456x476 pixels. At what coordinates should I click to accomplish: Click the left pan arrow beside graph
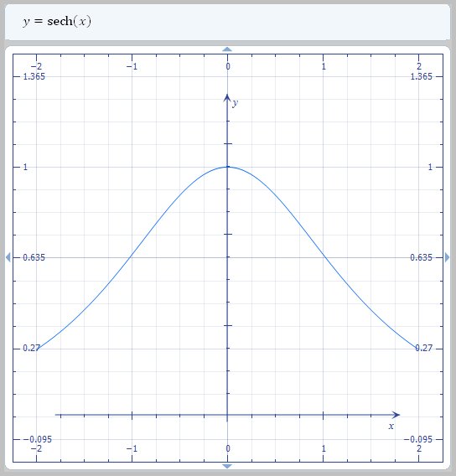[8, 257]
